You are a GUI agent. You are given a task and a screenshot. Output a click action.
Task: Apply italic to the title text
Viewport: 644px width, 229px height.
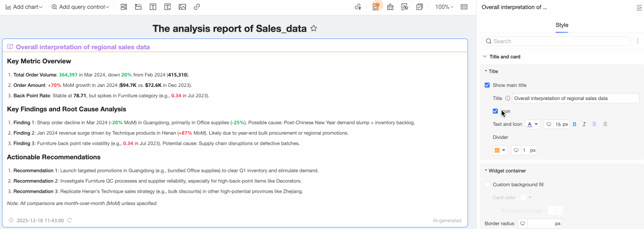(584, 124)
